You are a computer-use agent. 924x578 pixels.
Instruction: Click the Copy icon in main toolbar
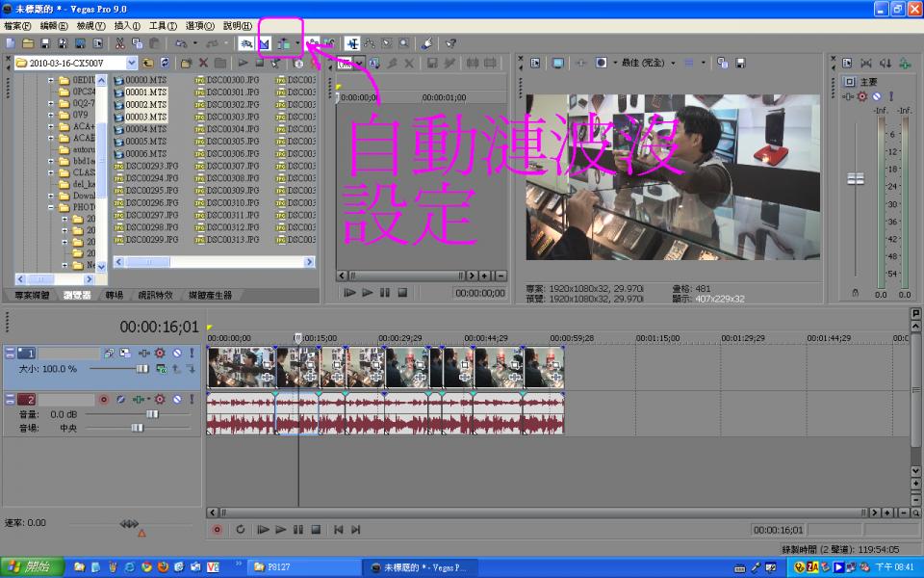pos(138,43)
